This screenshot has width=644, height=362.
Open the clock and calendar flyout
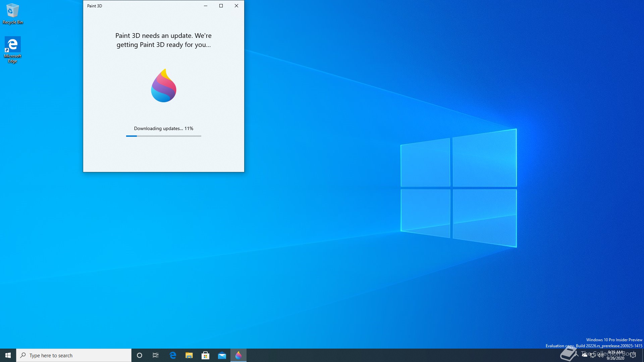click(615, 355)
